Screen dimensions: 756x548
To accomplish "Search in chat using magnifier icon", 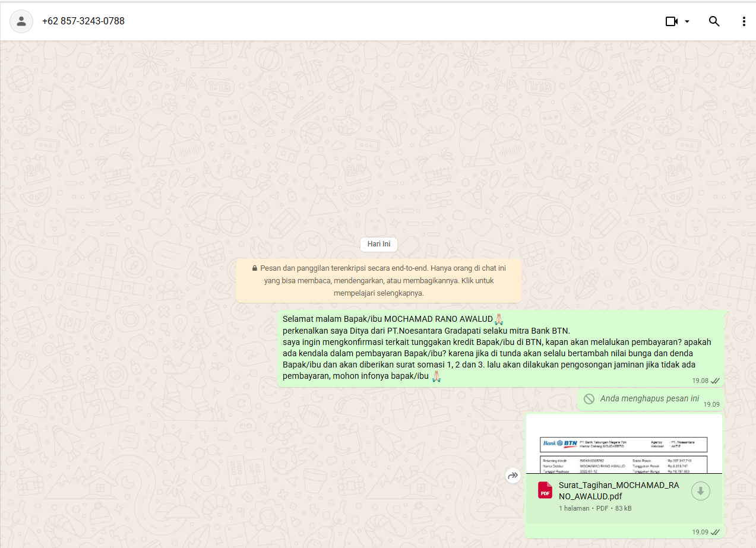I will [714, 21].
